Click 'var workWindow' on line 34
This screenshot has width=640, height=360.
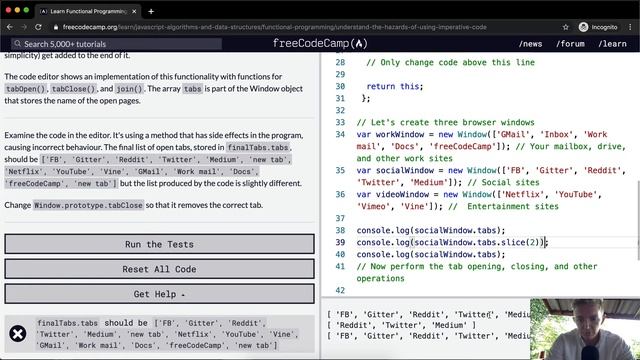[390, 134]
